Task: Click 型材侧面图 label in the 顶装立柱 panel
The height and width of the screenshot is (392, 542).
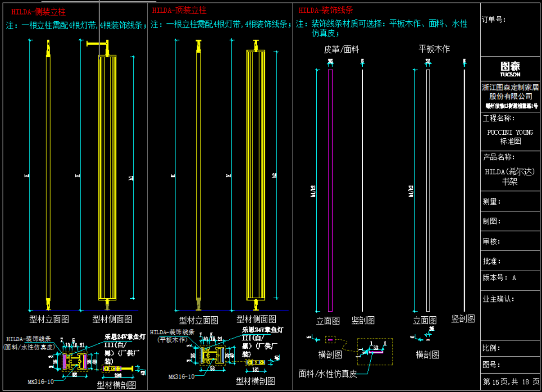Action: coord(256,319)
